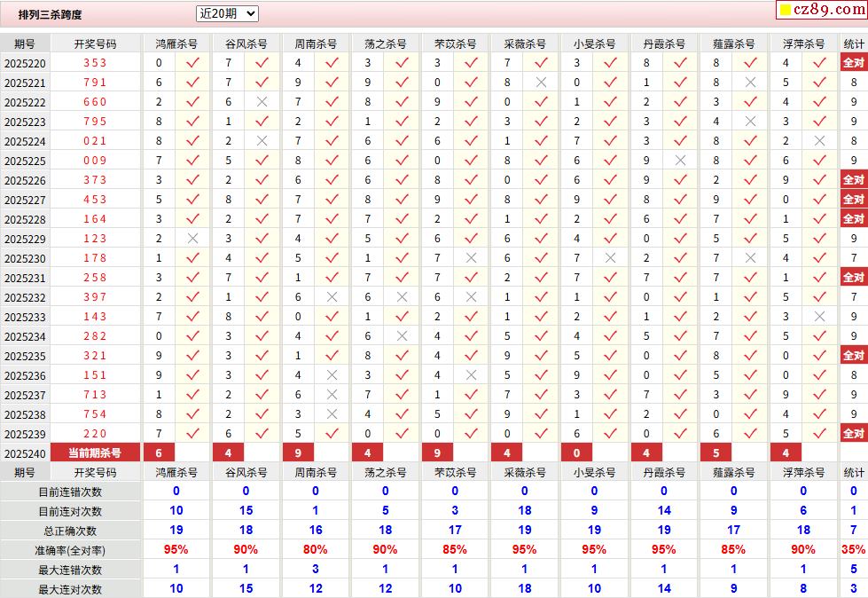Click the 目前连对次数 row label
This screenshot has height=598, width=868.
pyautogui.click(x=70, y=511)
